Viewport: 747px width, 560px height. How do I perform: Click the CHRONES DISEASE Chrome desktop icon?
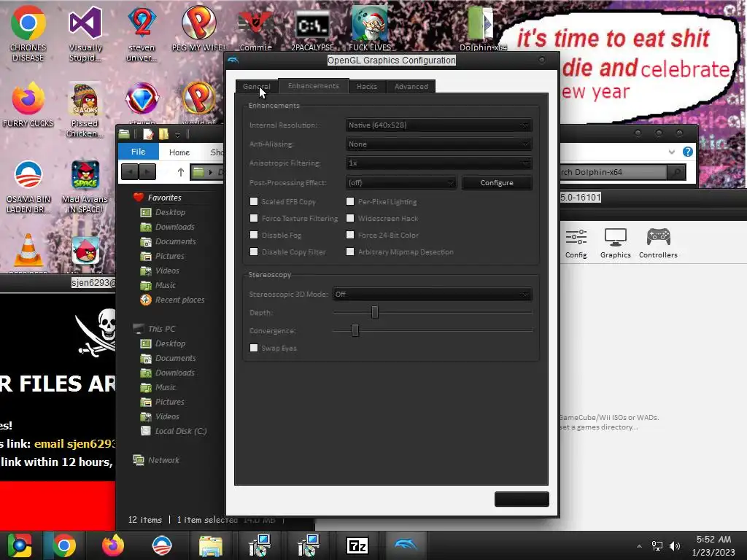click(x=28, y=34)
